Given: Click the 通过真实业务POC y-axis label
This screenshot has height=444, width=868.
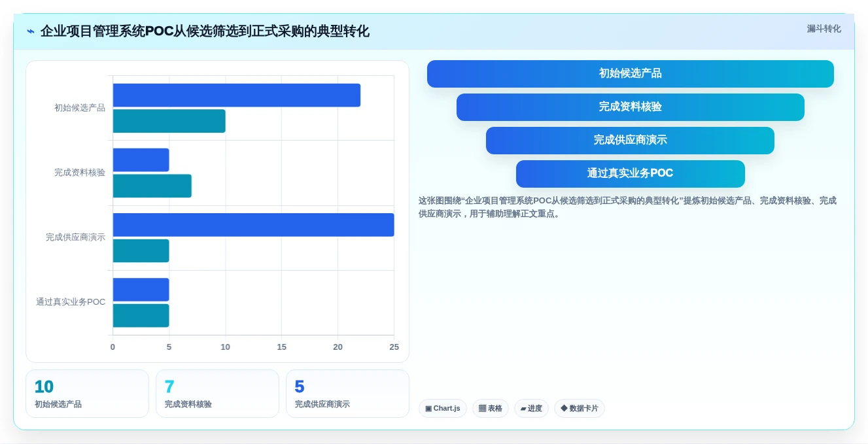Looking at the screenshot, I should point(71,302).
